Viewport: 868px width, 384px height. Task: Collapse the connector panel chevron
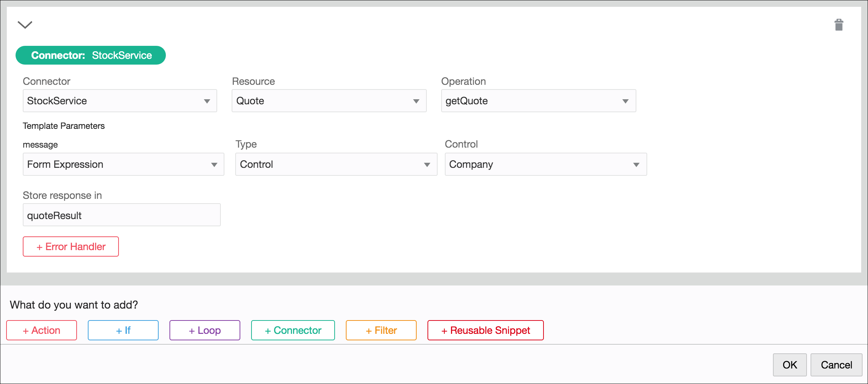pos(25,25)
